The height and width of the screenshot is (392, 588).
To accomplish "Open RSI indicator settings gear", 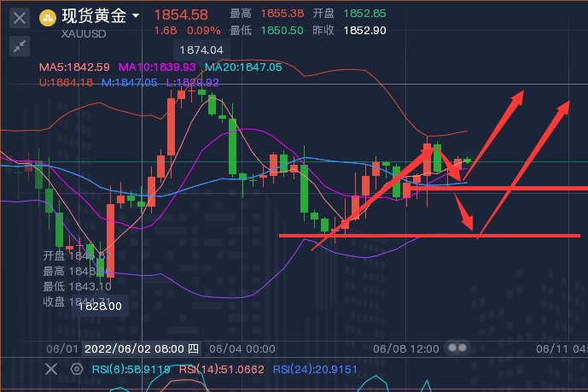I will 77,369.
